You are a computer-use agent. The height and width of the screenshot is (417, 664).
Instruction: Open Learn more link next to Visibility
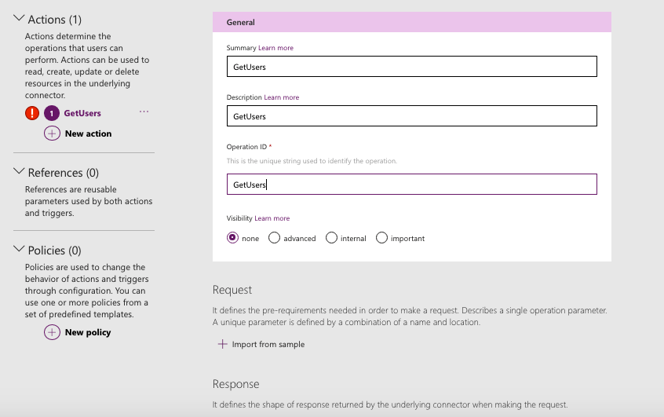[x=272, y=218]
